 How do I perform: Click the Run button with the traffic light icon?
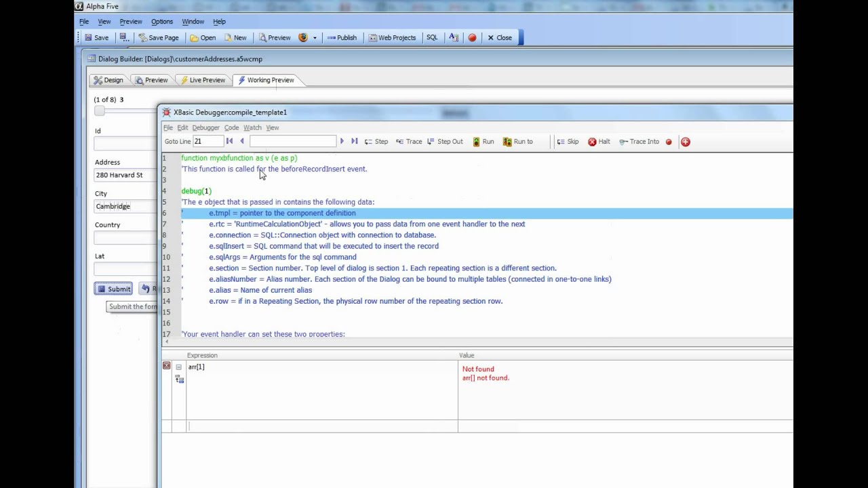click(484, 142)
